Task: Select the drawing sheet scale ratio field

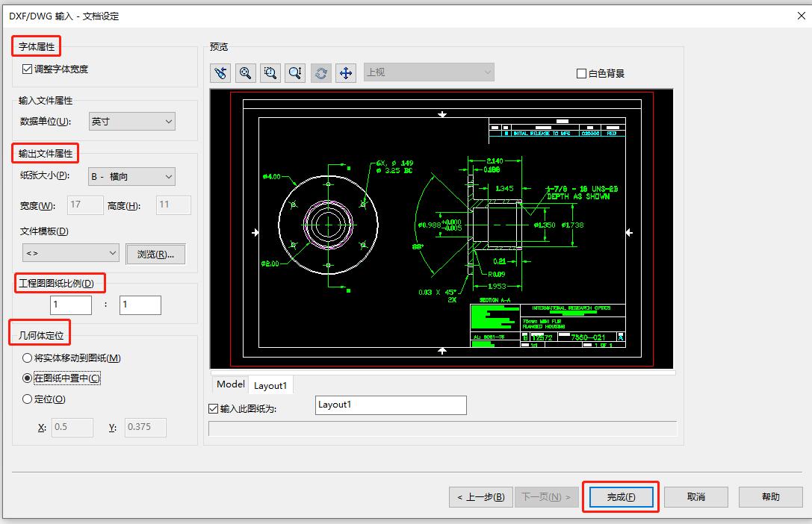Action: pyautogui.click(x=72, y=305)
